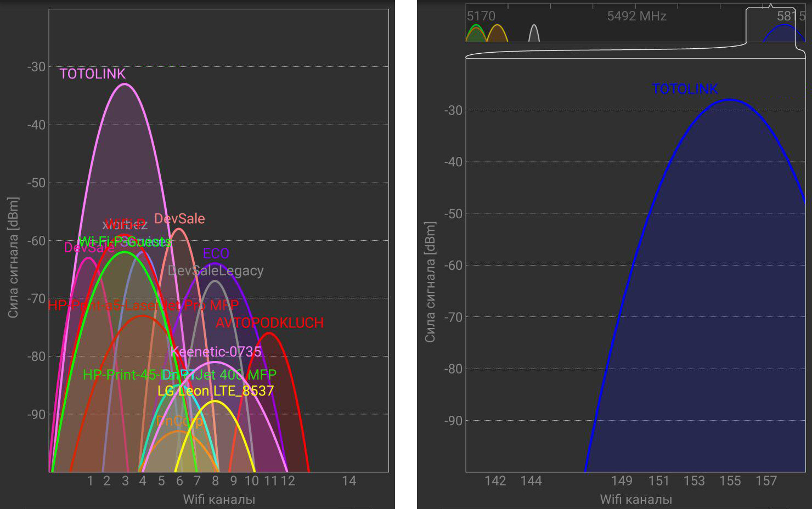The width and height of the screenshot is (812, 509).
Task: Click the Keenetic-0735 network label
Action: [x=216, y=352]
